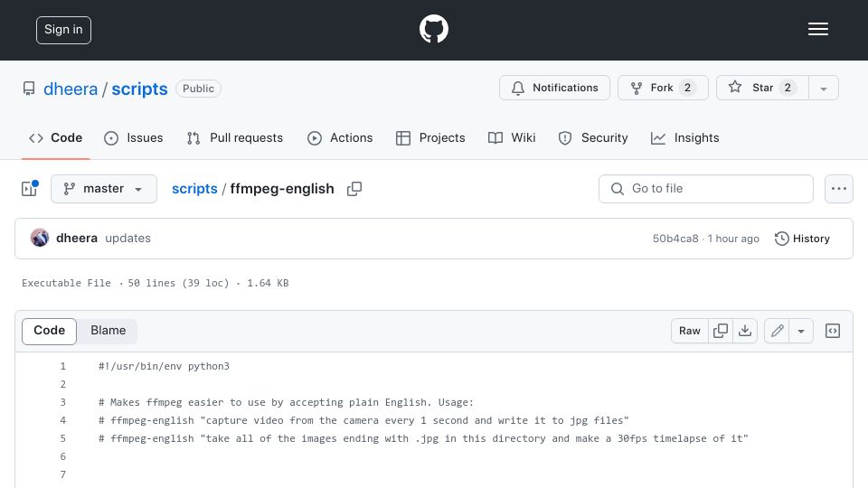Open the scripts repository link
868x488 pixels.
point(139,89)
